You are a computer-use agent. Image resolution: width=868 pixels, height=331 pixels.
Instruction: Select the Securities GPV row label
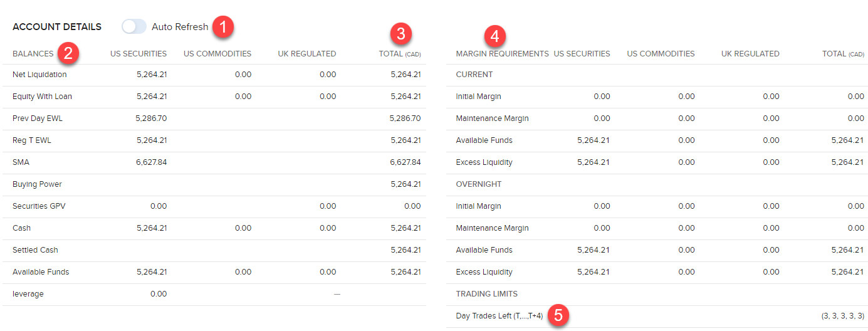coord(38,206)
